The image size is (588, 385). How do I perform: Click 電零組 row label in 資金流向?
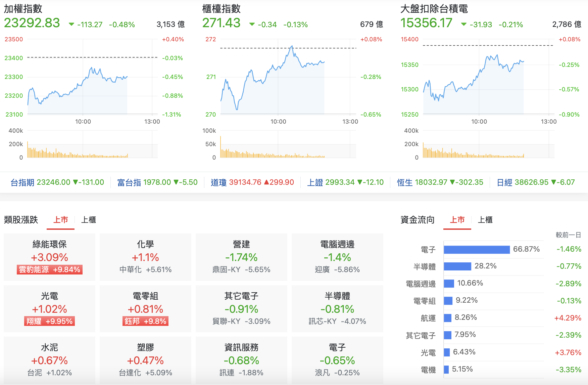click(x=424, y=301)
